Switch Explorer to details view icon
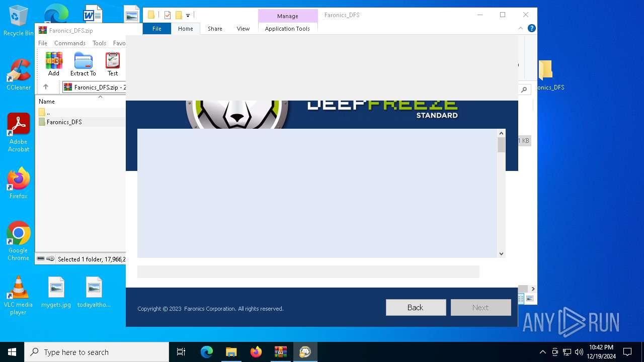The image size is (644, 362). [521, 299]
